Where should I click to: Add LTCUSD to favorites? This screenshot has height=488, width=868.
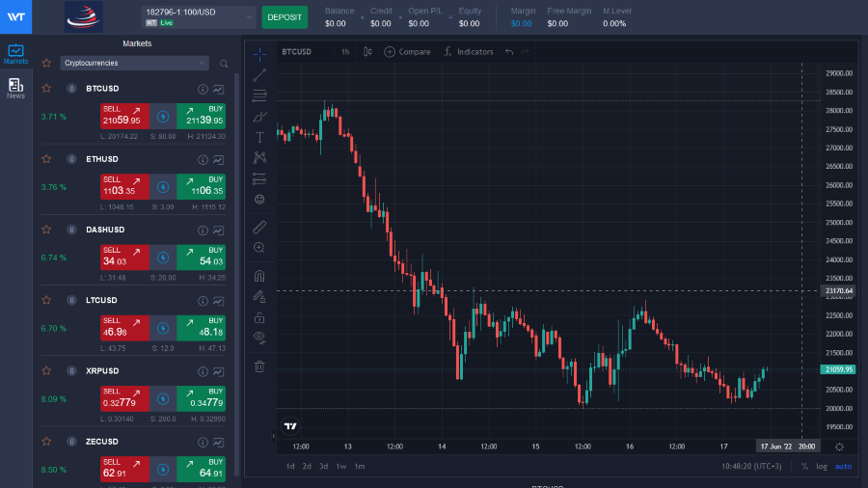click(46, 301)
